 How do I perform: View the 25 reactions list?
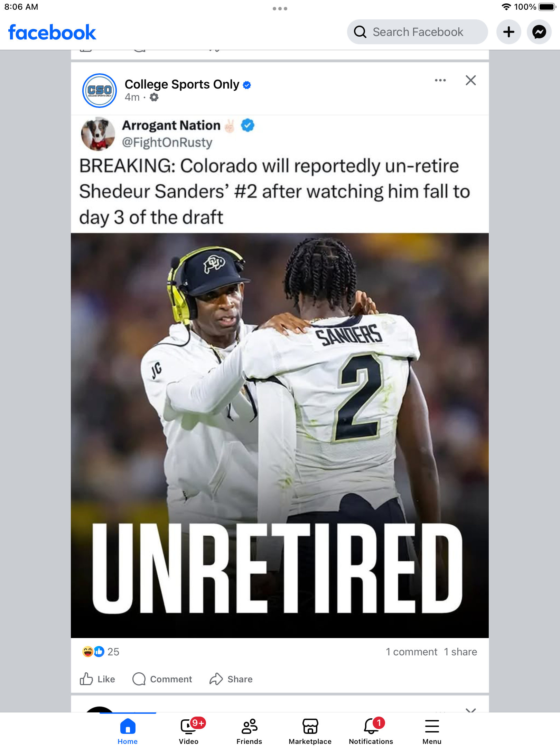pyautogui.click(x=101, y=652)
